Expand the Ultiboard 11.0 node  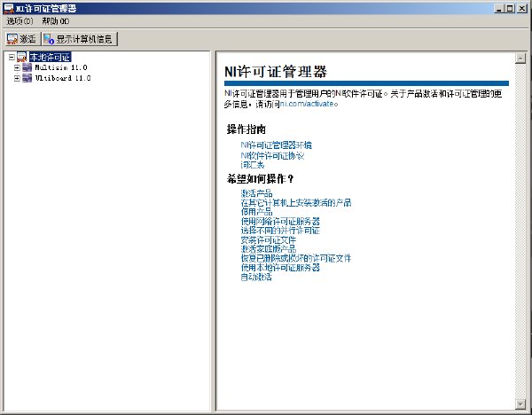[17, 78]
